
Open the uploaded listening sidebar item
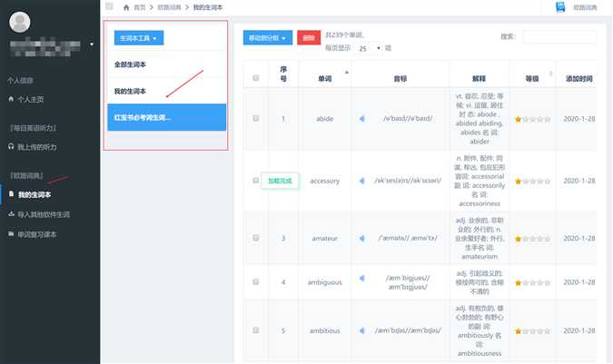coord(36,147)
